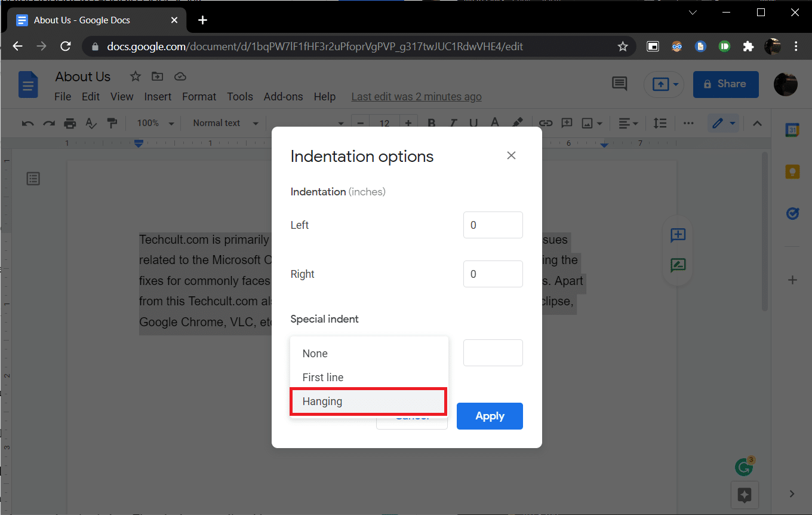This screenshot has height=515, width=812.
Task: Select First line indent option
Action: coord(368,378)
